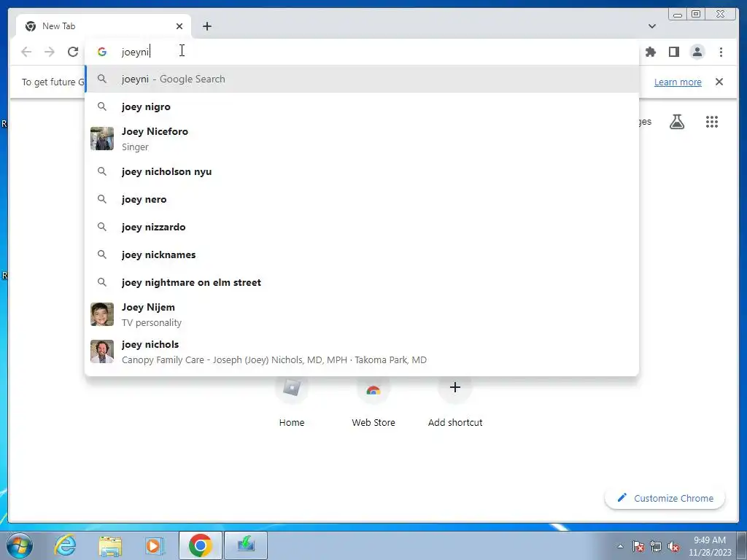The width and height of the screenshot is (747, 560).
Task: Choose the 'joey nero' suggestion
Action: click(x=362, y=200)
